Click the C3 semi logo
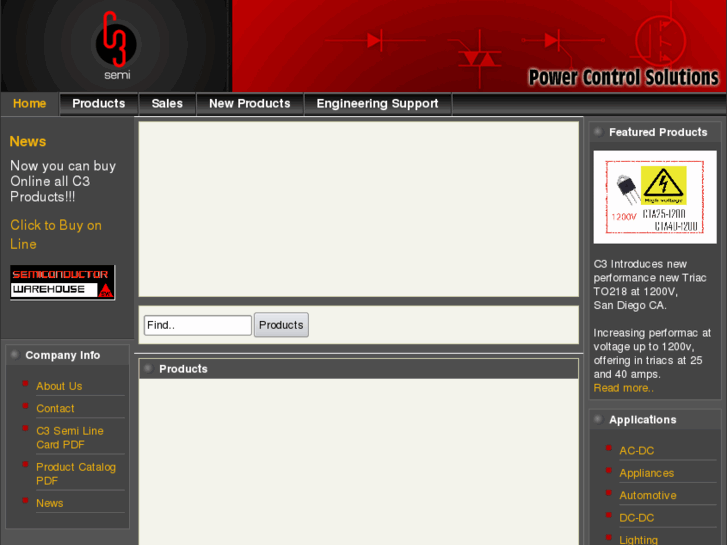Image resolution: width=727 pixels, height=545 pixels. (x=116, y=45)
